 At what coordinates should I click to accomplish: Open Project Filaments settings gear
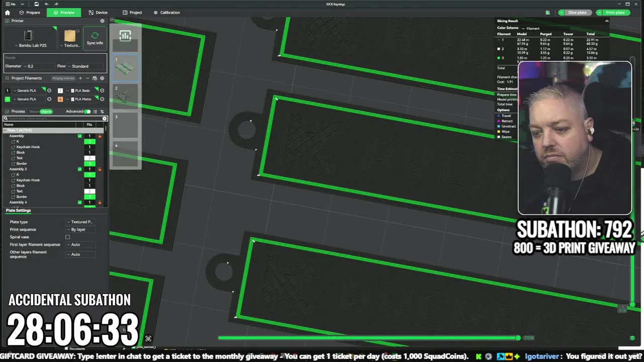tap(102, 78)
